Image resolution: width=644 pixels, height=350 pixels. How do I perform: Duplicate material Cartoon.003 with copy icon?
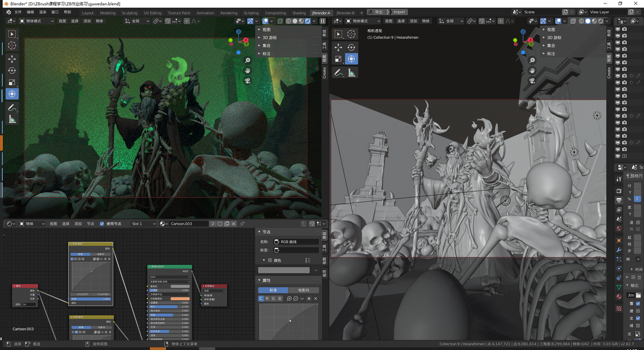[x=227, y=224]
